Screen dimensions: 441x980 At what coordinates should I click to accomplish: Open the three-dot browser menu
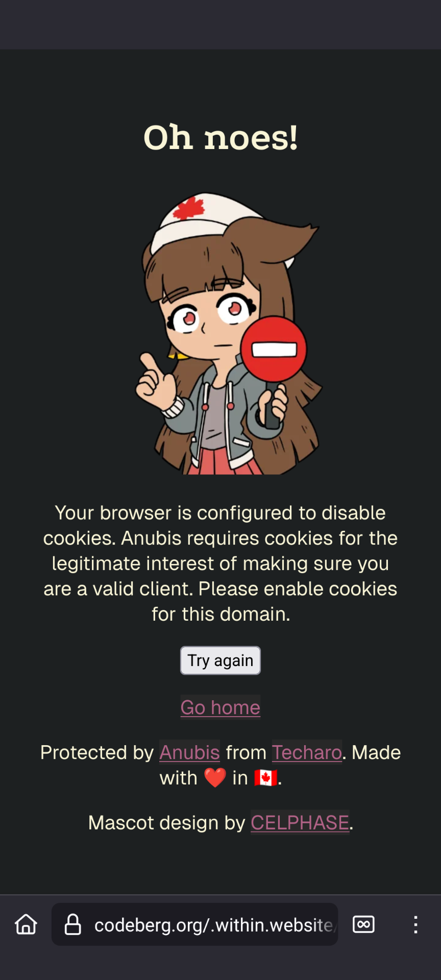415,924
